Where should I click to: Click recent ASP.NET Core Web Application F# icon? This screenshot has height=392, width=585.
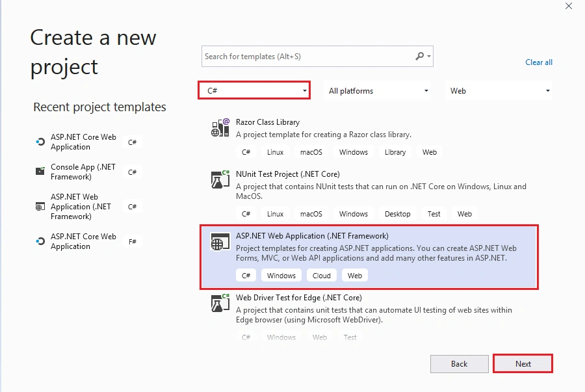pos(40,241)
